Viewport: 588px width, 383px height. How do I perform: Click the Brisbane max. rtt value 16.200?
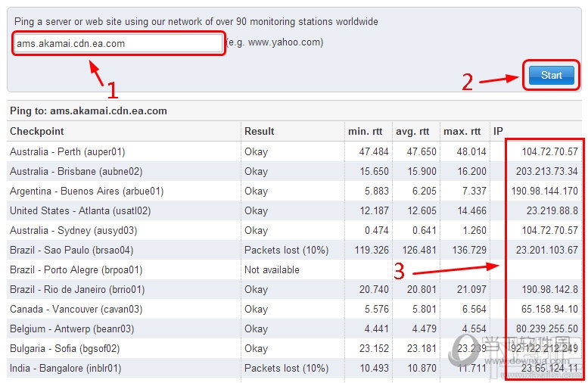click(x=471, y=171)
